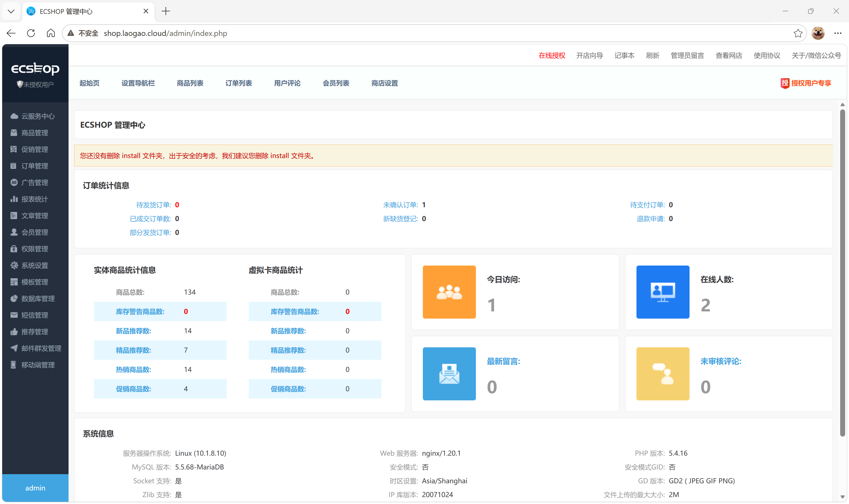Open the browser profile avatar
Screen dimensions: 849x504
tap(818, 33)
